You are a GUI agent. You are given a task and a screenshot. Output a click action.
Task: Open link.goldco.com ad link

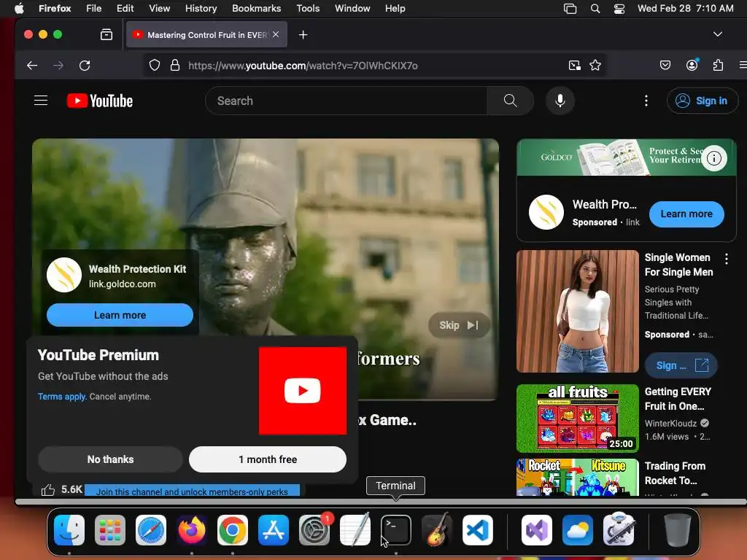(123, 284)
